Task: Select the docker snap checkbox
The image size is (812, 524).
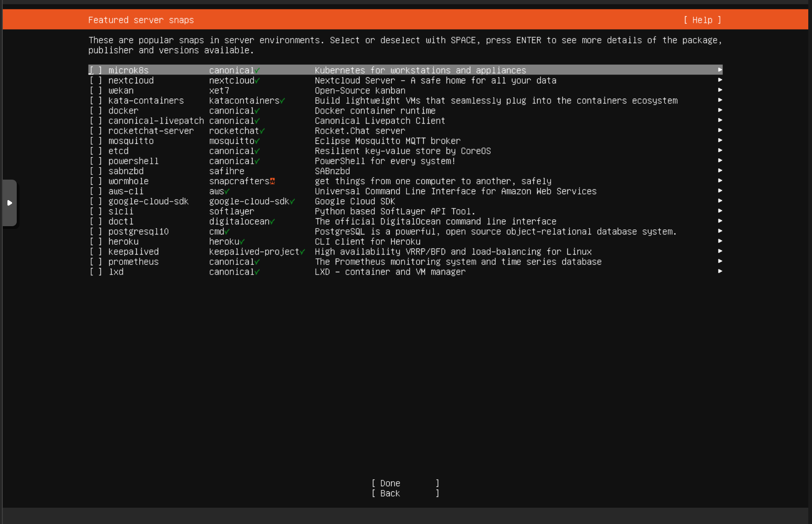Action: pos(96,111)
